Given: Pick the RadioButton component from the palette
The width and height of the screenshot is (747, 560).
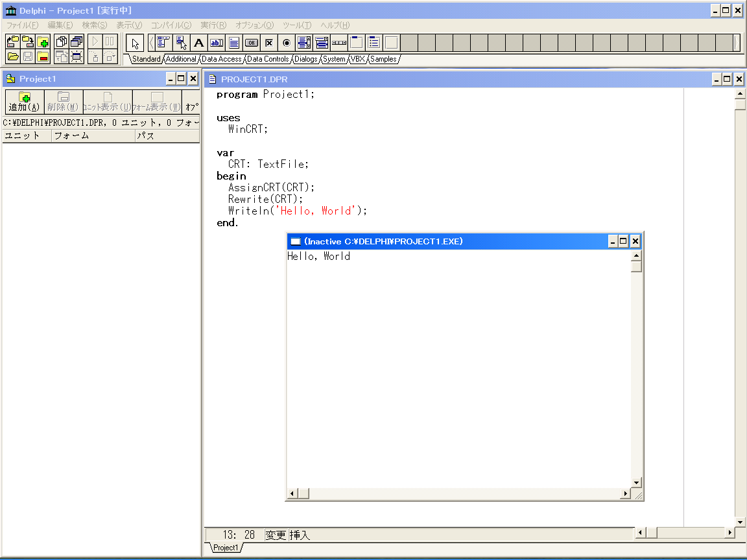Looking at the screenshot, I should click(287, 43).
